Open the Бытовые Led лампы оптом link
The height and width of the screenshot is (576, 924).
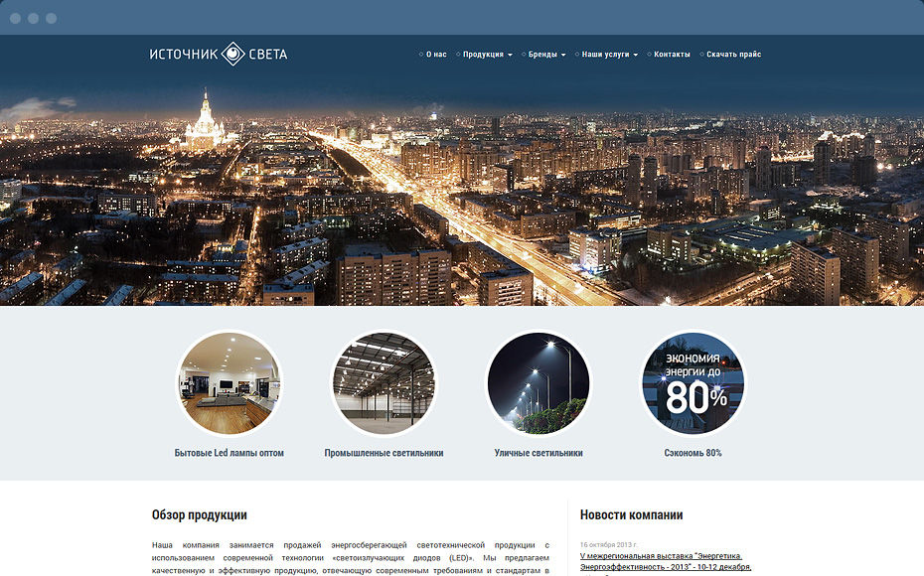point(229,453)
